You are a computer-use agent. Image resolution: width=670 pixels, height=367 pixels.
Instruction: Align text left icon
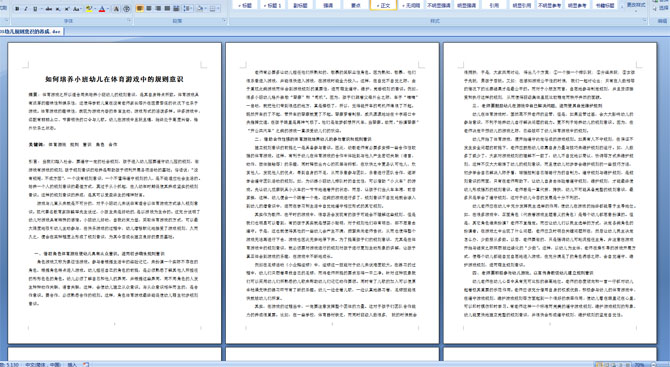tap(140, 9)
